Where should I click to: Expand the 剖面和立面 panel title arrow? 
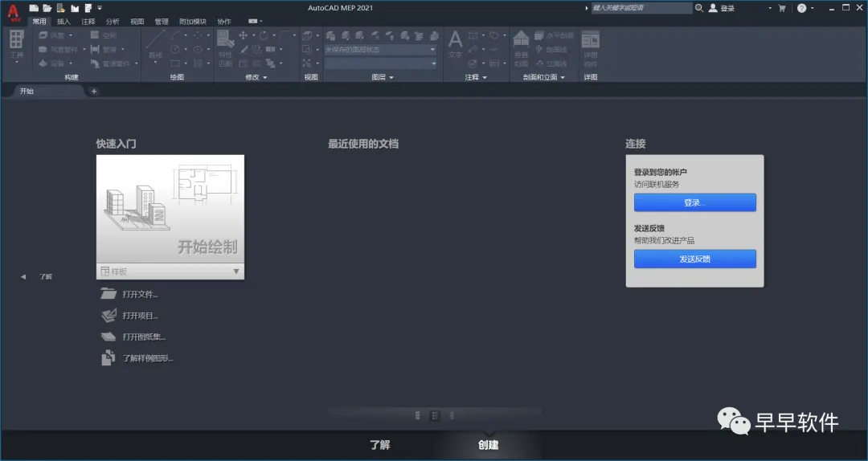pyautogui.click(x=563, y=77)
